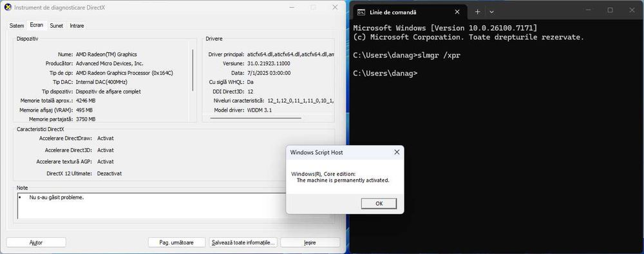644x254 pixels.
Task: Open a new terminal tab with plus
Action: [x=477, y=12]
